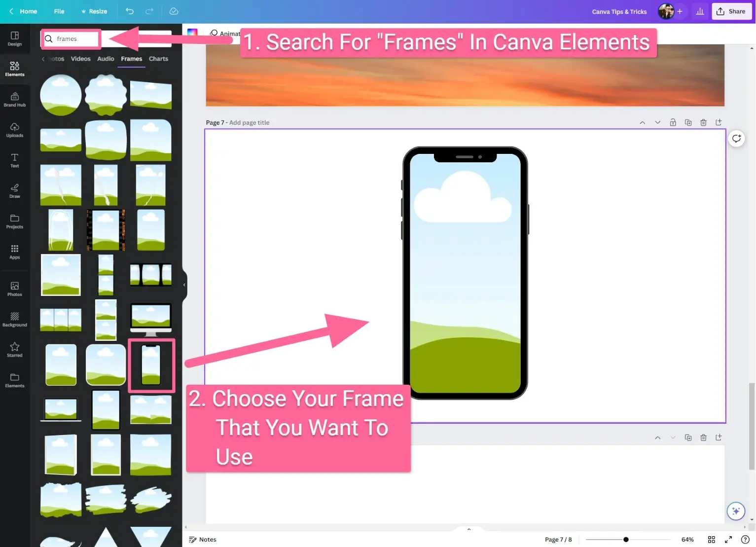
Task: Delete page 7 with trash icon
Action: 703,122
